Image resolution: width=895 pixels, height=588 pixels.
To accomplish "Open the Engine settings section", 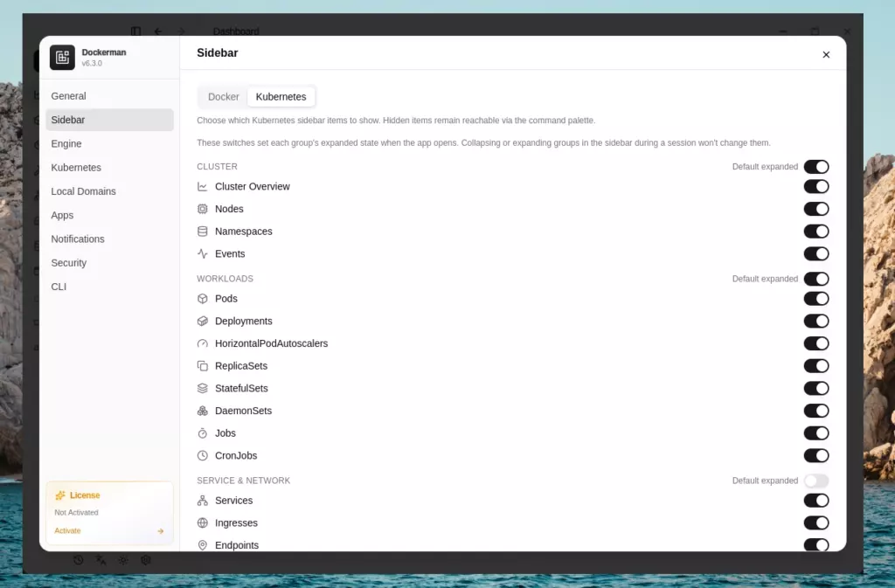I will point(109,143).
